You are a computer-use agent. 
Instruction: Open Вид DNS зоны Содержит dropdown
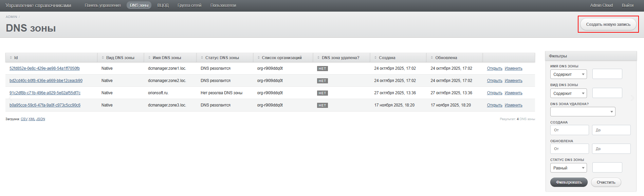(568, 93)
